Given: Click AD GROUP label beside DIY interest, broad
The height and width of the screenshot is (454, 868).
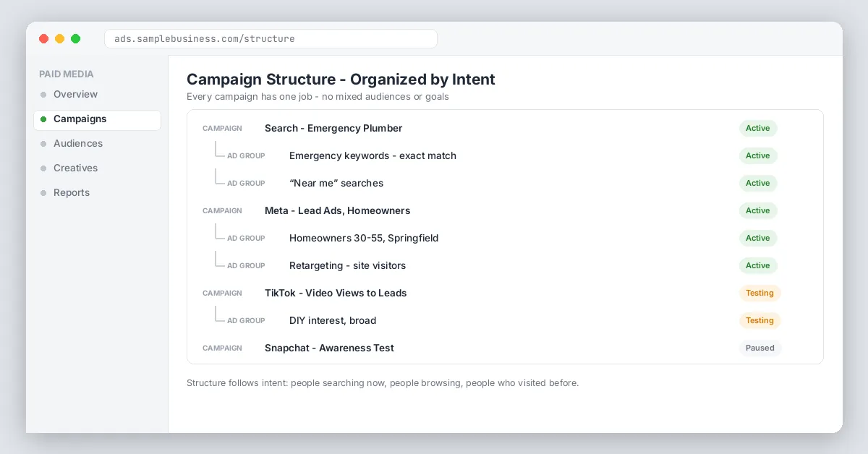Looking at the screenshot, I should tap(246, 320).
